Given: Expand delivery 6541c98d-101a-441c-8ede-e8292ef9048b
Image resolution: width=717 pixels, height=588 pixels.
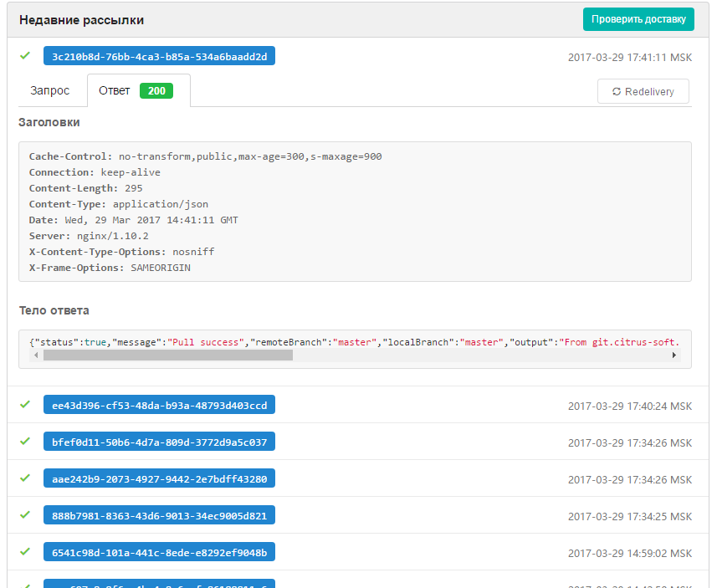Looking at the screenshot, I should coord(159,552).
